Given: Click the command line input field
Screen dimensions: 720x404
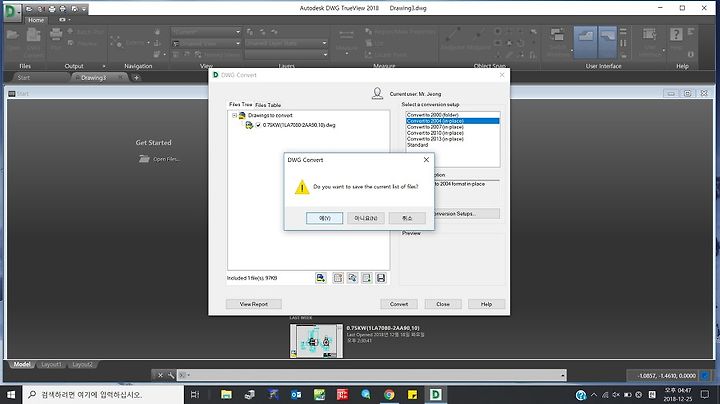Looking at the screenshot, I should tap(372, 375).
